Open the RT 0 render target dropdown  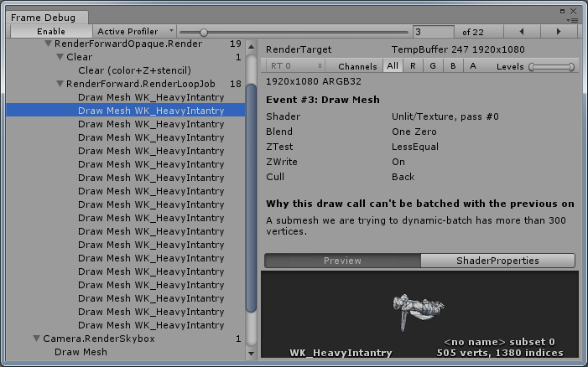click(294, 66)
